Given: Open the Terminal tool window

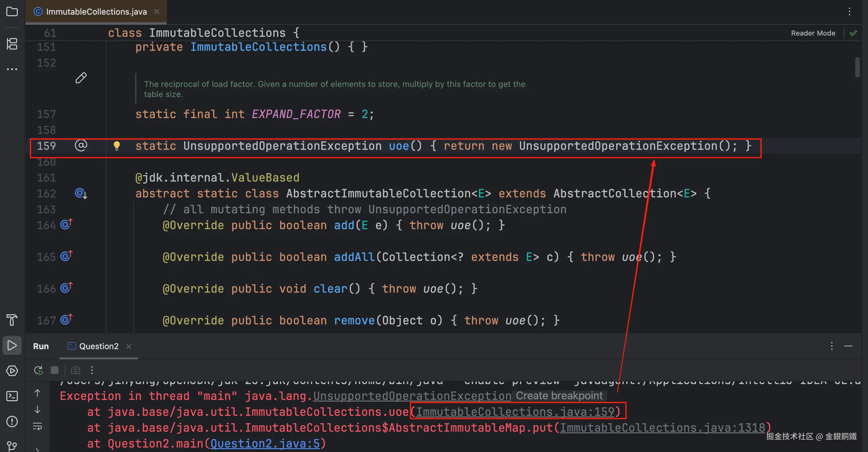Looking at the screenshot, I should 12,396.
